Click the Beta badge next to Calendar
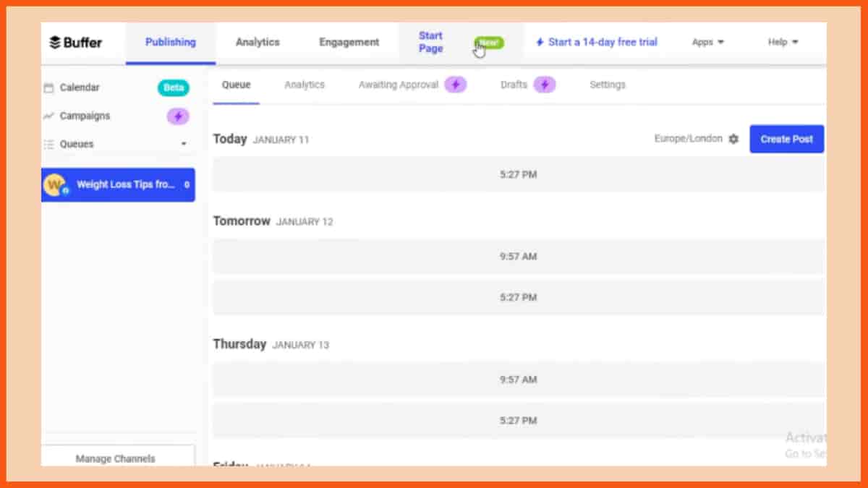 pyautogui.click(x=172, y=87)
